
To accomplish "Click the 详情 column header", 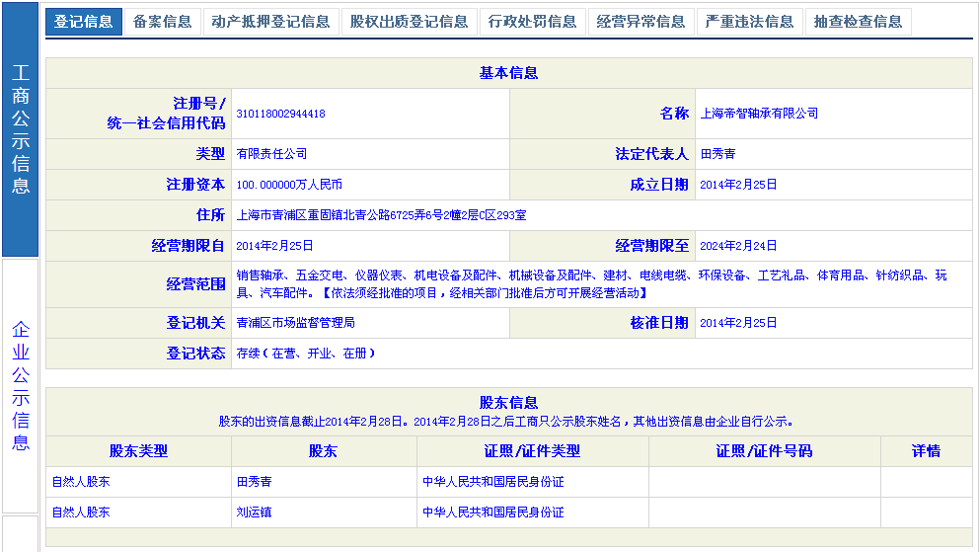I will click(x=926, y=451).
